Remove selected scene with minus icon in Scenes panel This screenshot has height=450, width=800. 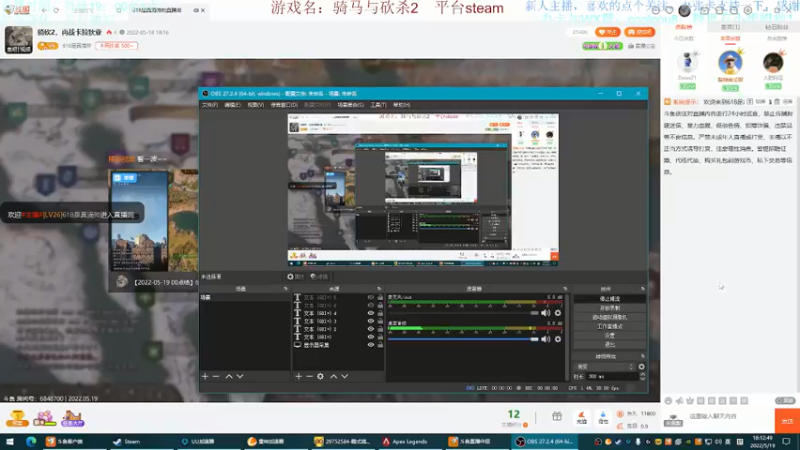point(216,377)
